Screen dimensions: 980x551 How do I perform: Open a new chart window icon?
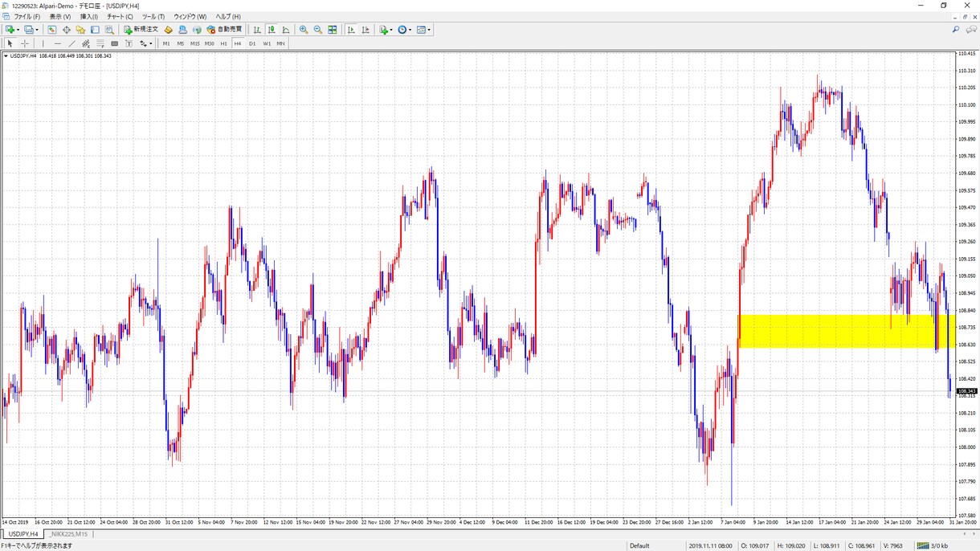[10, 30]
